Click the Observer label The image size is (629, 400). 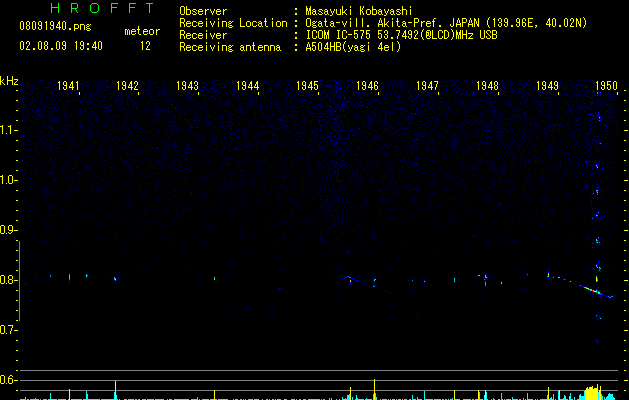pos(203,11)
